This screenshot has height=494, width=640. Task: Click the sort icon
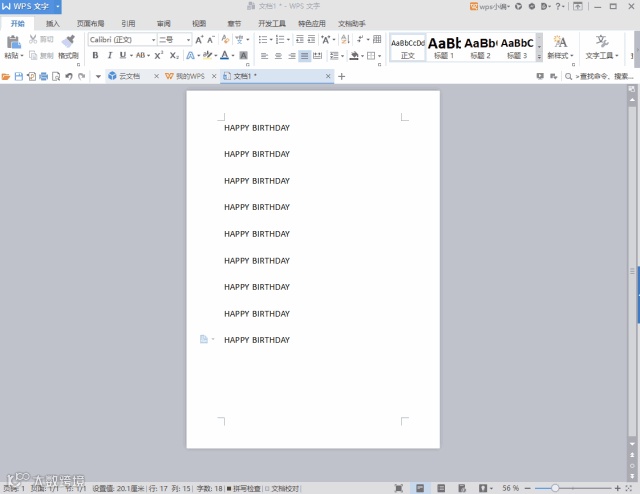pyautogui.click(x=345, y=39)
